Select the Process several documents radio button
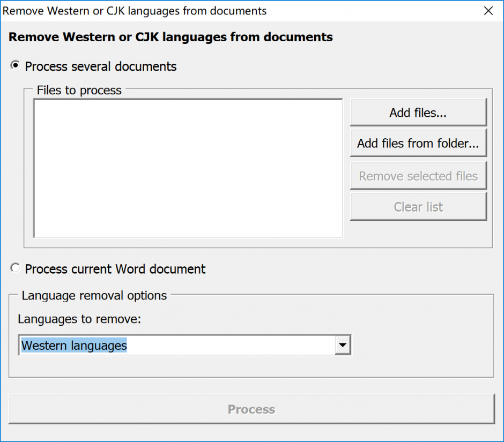 pos(16,66)
